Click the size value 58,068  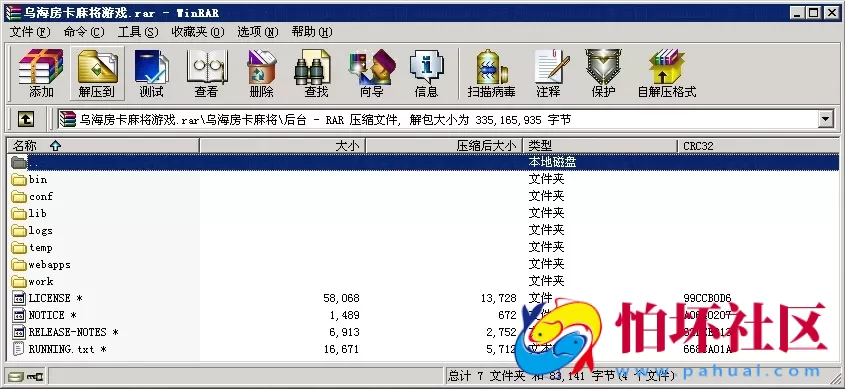(341, 298)
